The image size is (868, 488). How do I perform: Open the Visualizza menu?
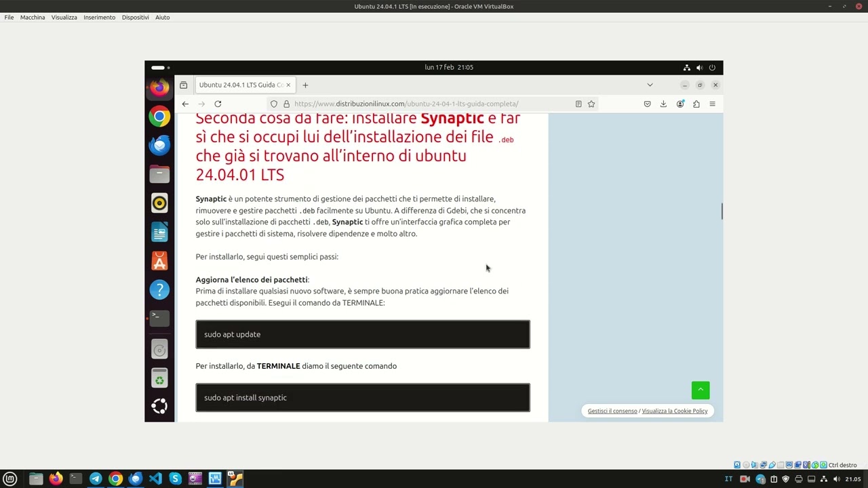64,17
